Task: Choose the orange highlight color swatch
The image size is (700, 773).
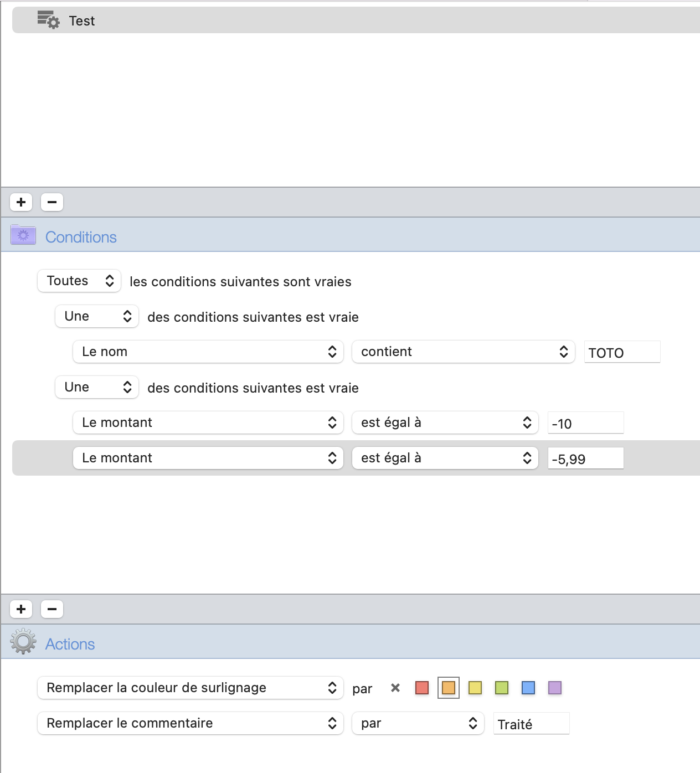Action: [449, 688]
